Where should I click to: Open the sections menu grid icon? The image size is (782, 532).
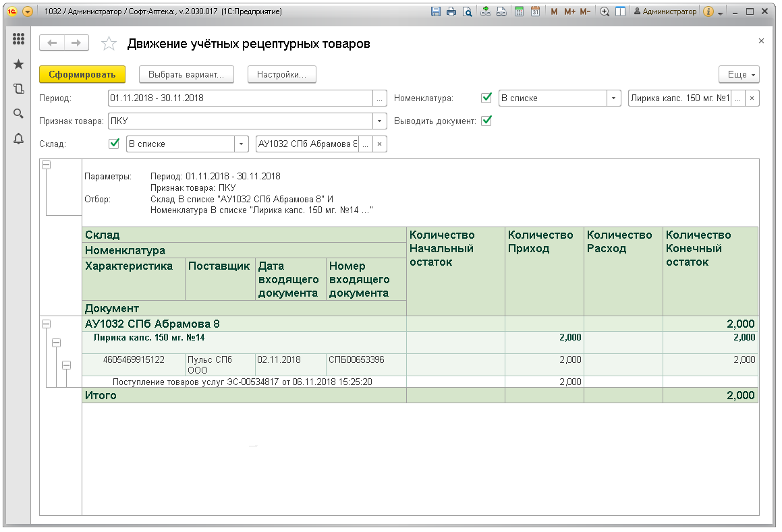point(19,39)
